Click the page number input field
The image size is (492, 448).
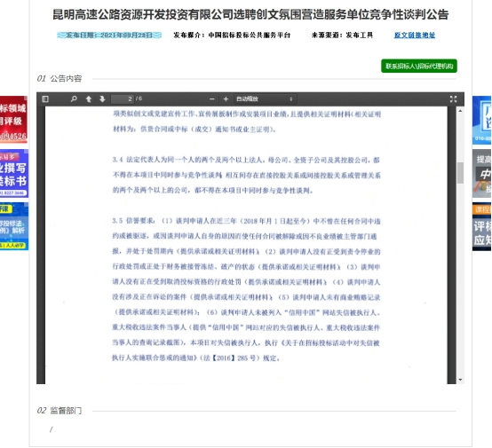click(123, 99)
